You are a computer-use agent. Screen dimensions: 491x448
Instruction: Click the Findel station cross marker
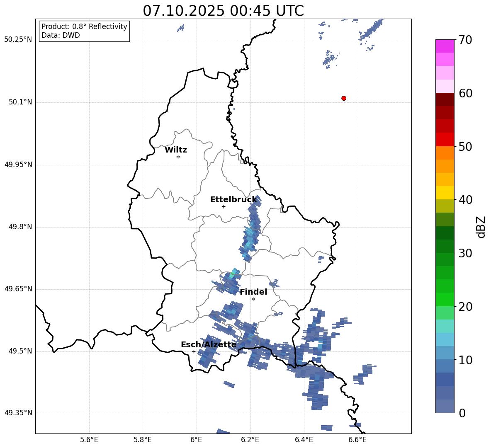pyautogui.click(x=253, y=299)
